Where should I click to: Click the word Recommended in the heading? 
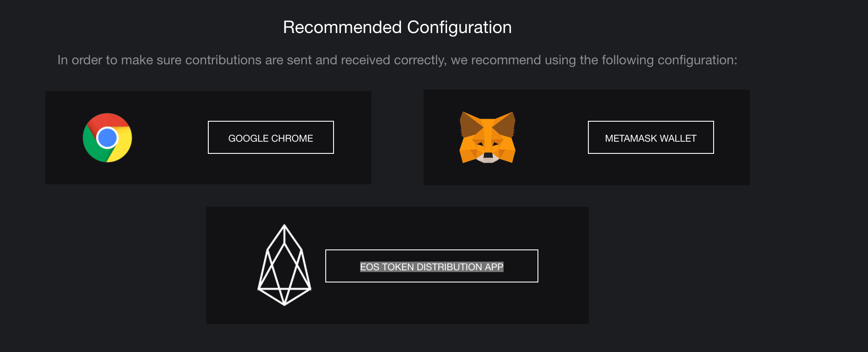(343, 27)
